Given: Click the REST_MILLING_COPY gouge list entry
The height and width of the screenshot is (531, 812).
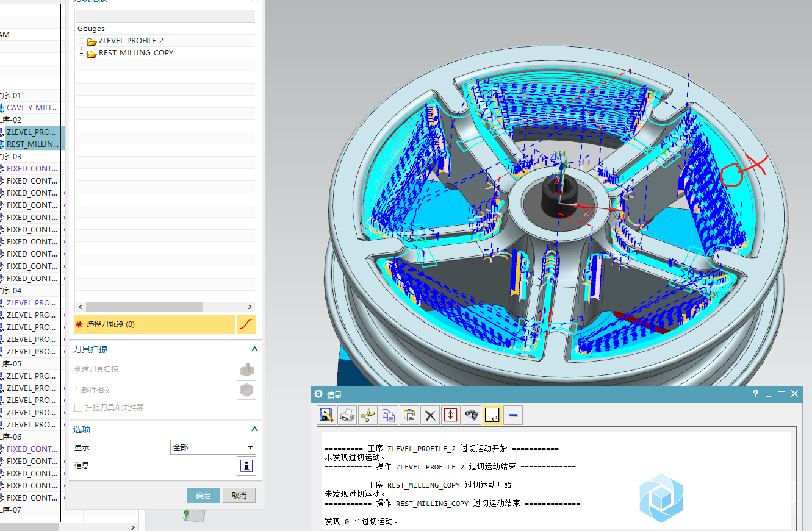Looking at the screenshot, I should point(136,53).
